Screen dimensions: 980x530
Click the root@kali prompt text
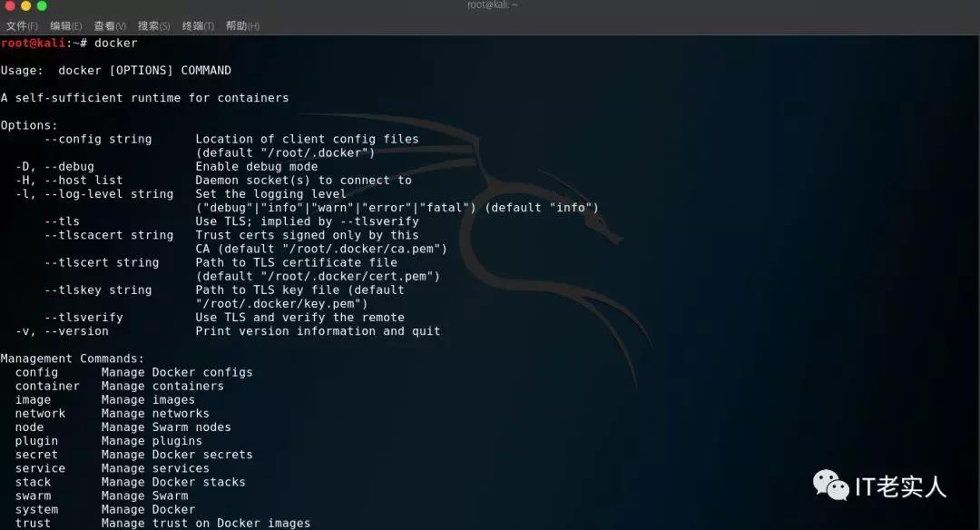(34, 43)
